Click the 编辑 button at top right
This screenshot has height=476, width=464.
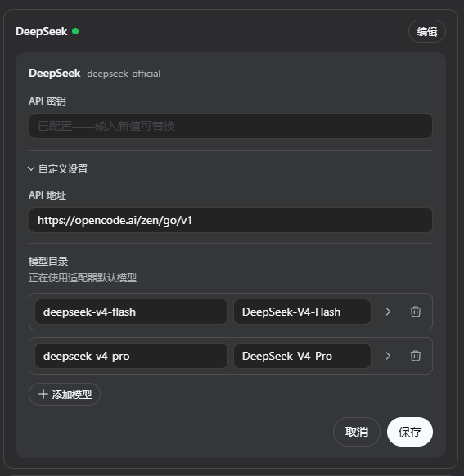(x=427, y=31)
